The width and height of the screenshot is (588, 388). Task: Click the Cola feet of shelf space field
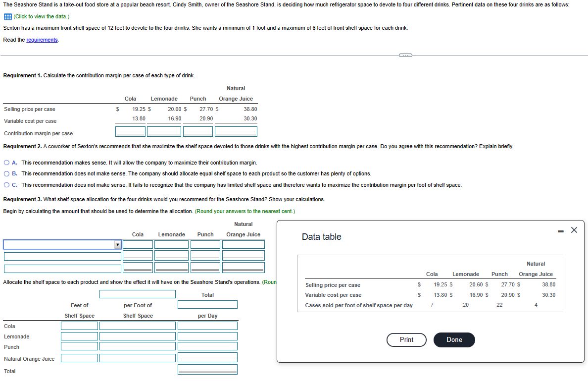click(x=79, y=326)
